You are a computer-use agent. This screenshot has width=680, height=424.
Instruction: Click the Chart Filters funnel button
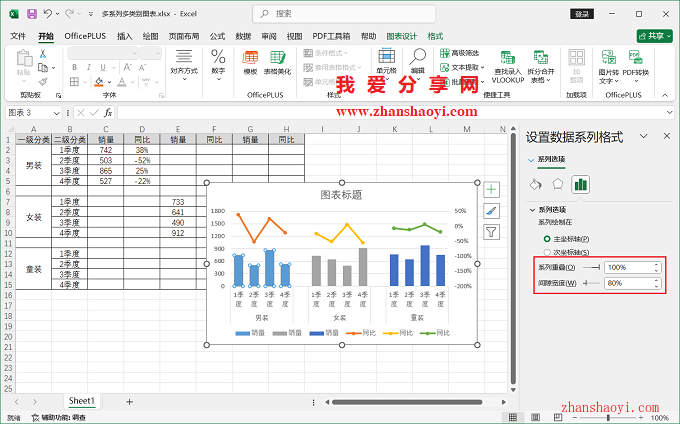coord(491,232)
